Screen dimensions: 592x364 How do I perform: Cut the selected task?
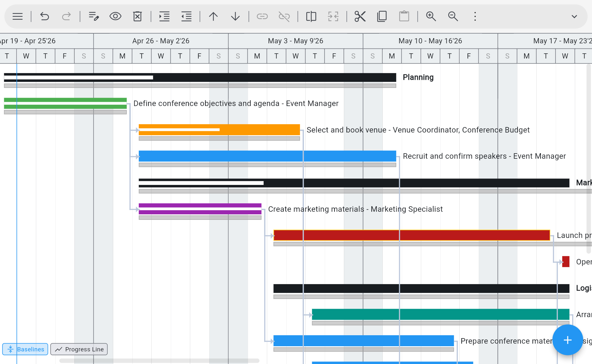tap(360, 16)
